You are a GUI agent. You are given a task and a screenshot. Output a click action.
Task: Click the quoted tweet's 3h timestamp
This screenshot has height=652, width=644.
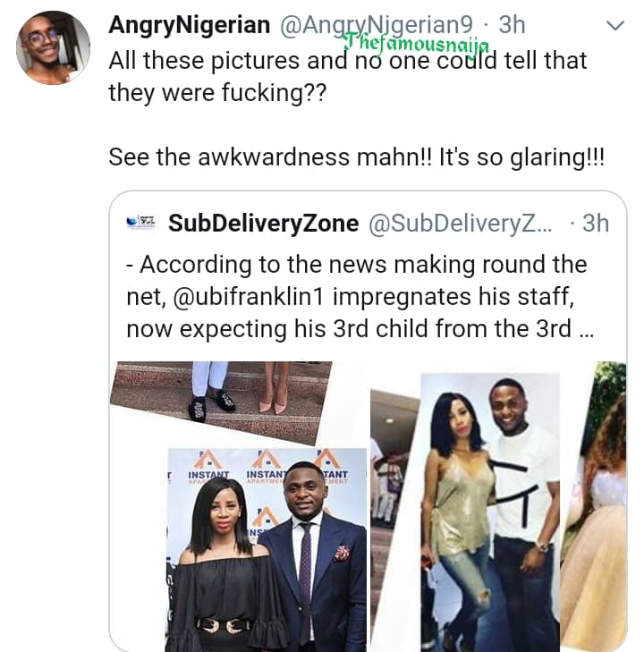[x=595, y=223]
